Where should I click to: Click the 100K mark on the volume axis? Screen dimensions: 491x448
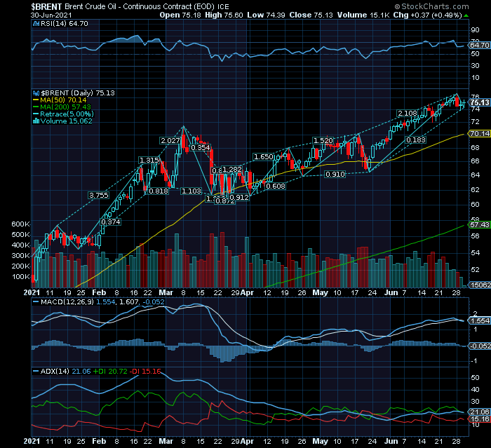coord(20,277)
